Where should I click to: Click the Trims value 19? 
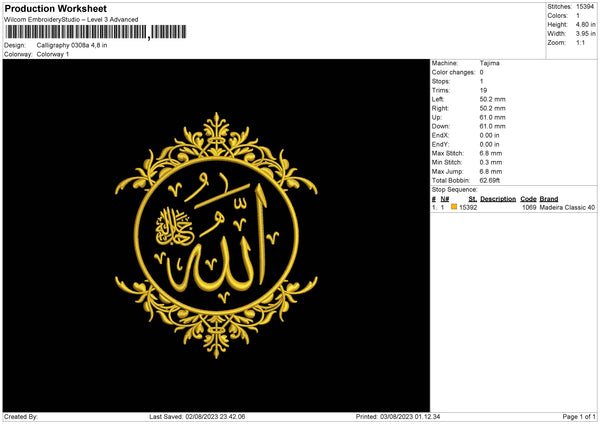pos(483,90)
